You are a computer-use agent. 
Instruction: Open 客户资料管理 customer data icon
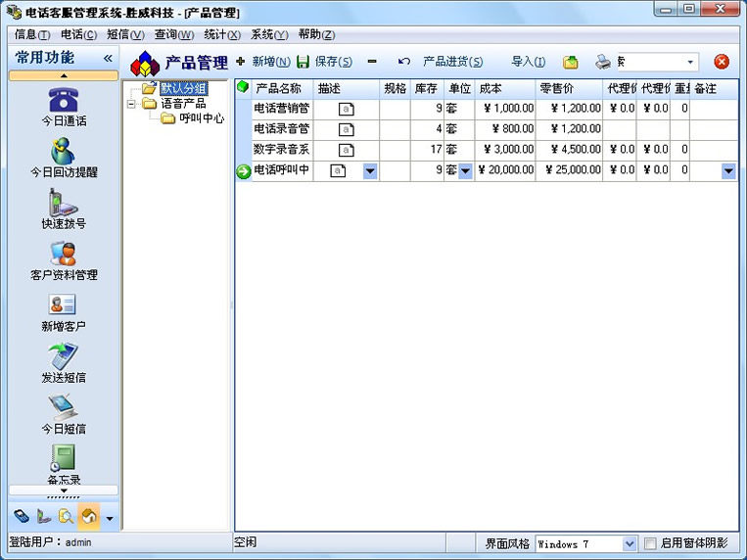point(63,254)
